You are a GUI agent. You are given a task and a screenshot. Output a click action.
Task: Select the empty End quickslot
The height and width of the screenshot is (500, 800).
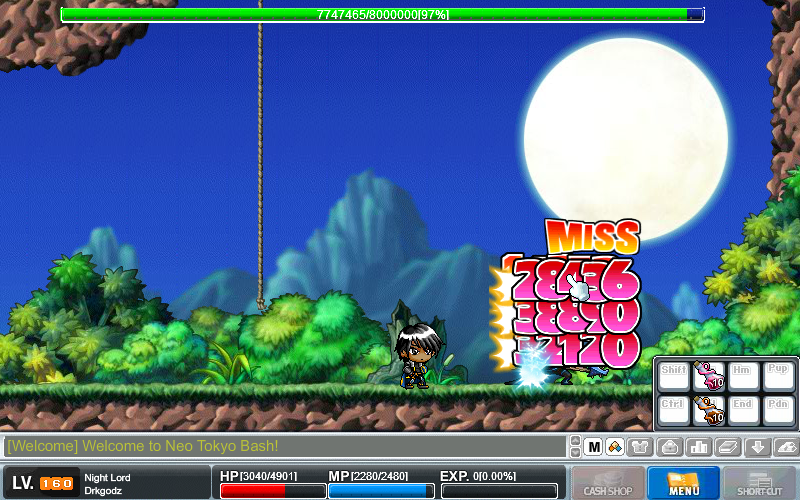[x=743, y=410]
